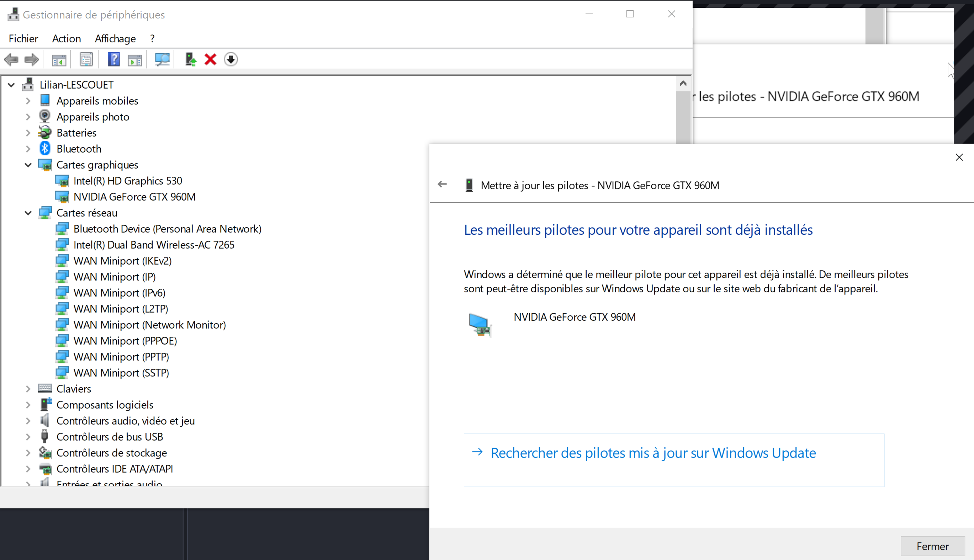Click the Forward arrow toolbar icon

pyautogui.click(x=32, y=60)
